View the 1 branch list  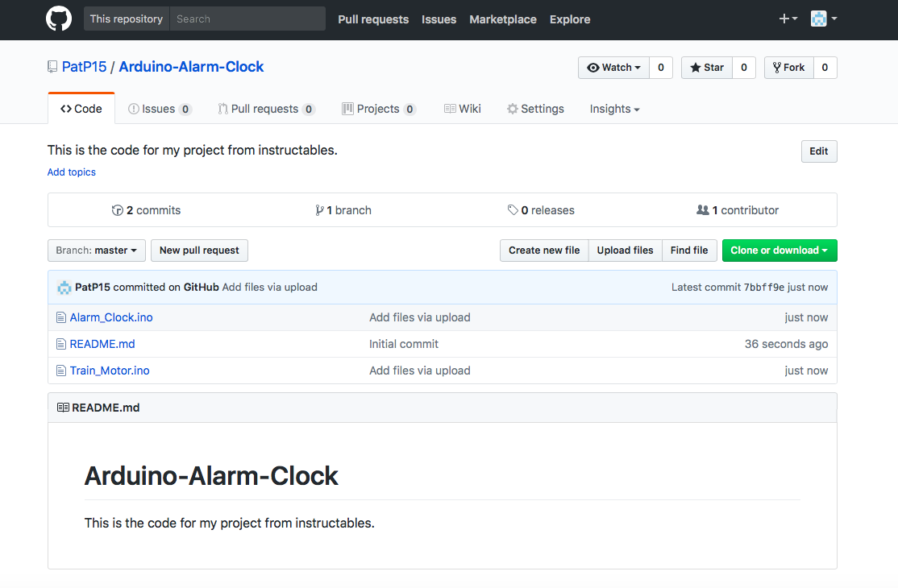(x=343, y=210)
